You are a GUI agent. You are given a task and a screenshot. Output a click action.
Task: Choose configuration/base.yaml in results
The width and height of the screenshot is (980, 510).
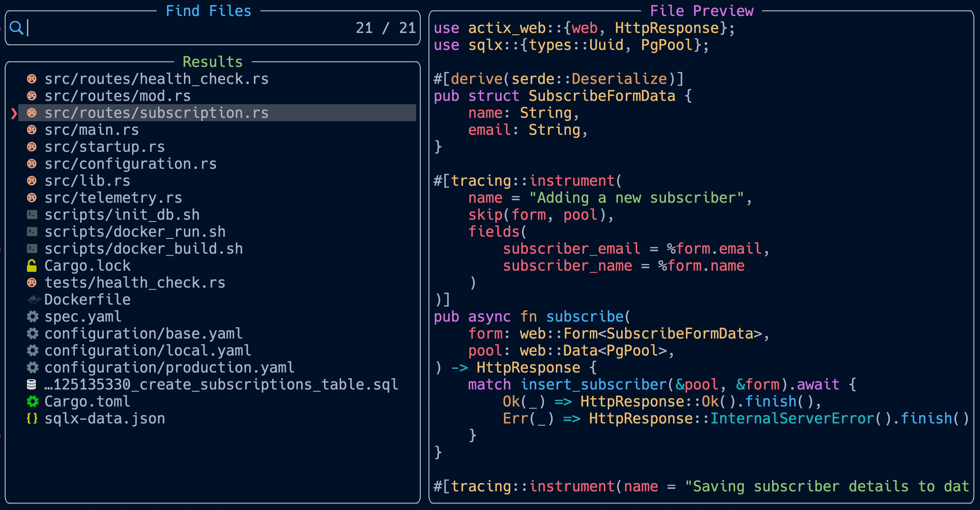point(217,334)
